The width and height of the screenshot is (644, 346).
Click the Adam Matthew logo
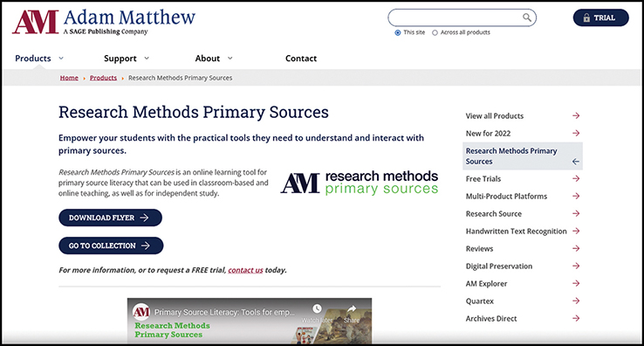[x=104, y=22]
